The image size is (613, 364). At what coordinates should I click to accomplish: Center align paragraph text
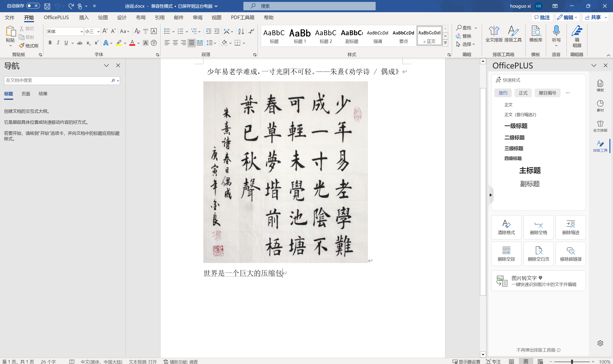175,43
